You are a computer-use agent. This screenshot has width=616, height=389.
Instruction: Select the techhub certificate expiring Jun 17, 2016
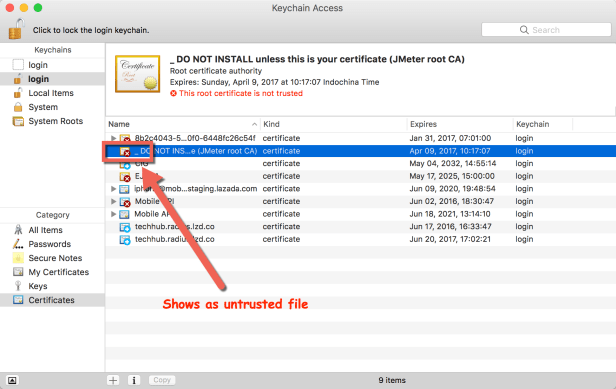click(360, 226)
